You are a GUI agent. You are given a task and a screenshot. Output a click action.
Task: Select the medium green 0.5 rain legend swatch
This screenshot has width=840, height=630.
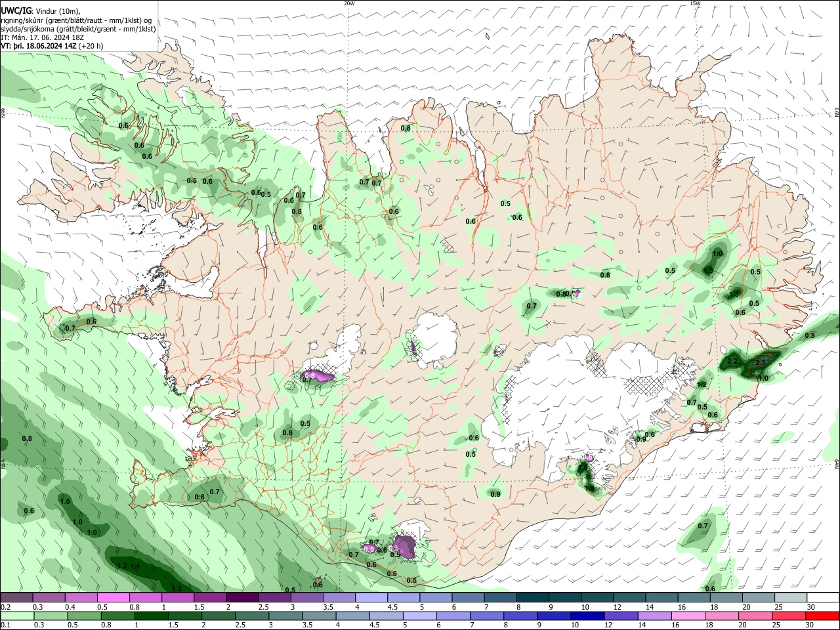tap(83, 616)
